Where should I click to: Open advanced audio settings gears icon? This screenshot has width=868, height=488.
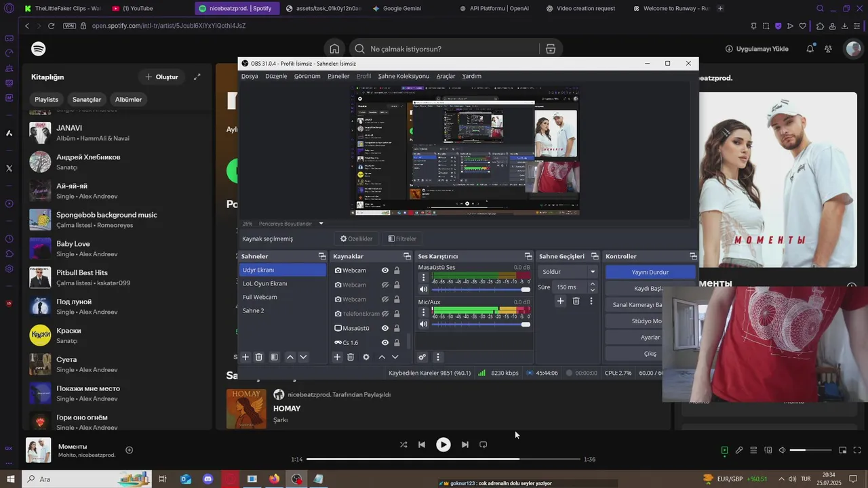[422, 357]
